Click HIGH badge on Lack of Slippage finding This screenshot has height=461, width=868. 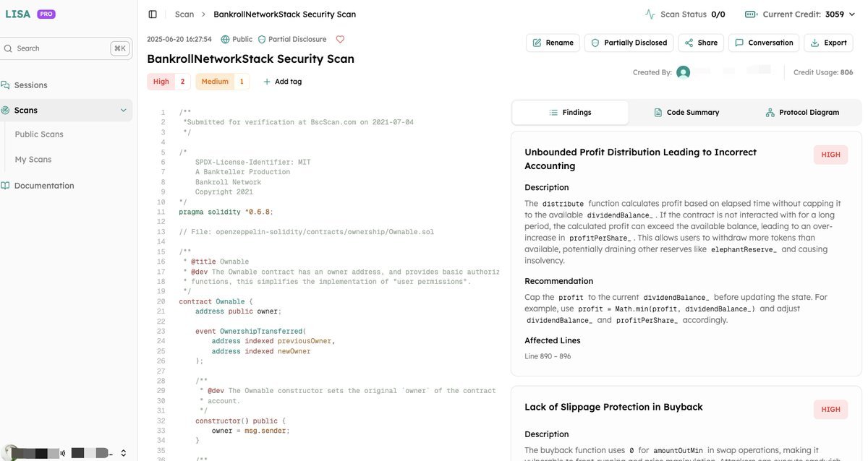[830, 409]
